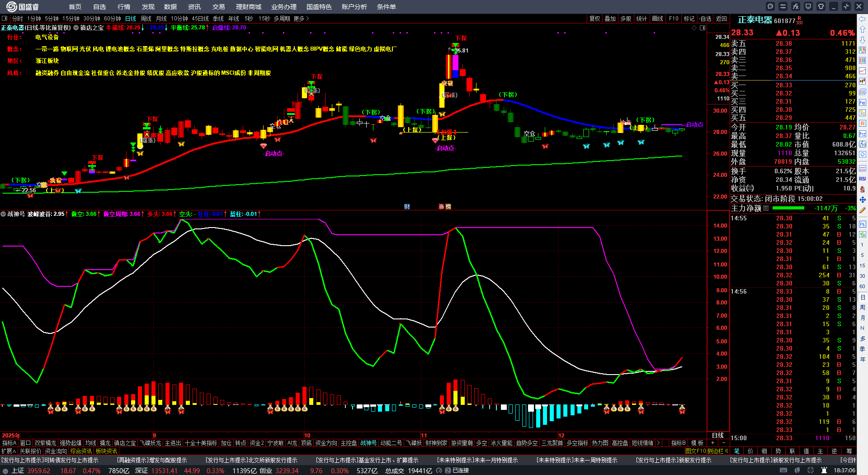
Task: Toggle 多股 multi-stock view
Action: [x=626, y=19]
